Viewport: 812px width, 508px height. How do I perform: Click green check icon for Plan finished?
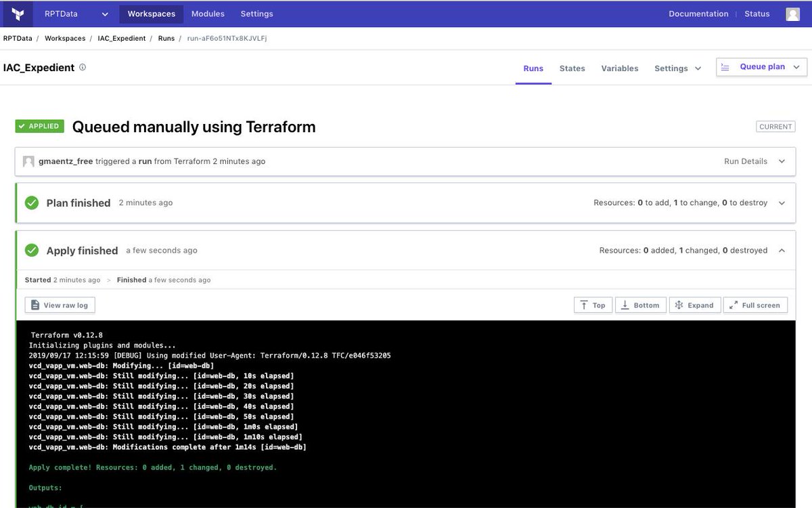pyautogui.click(x=32, y=203)
